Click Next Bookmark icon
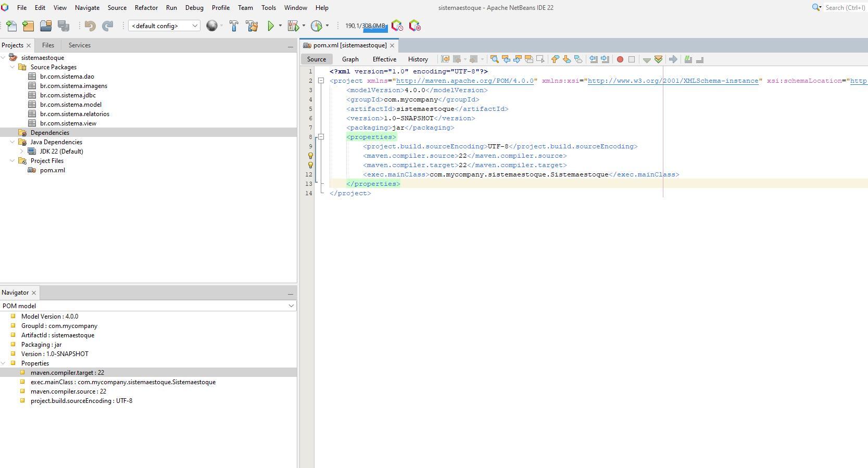 [567, 59]
